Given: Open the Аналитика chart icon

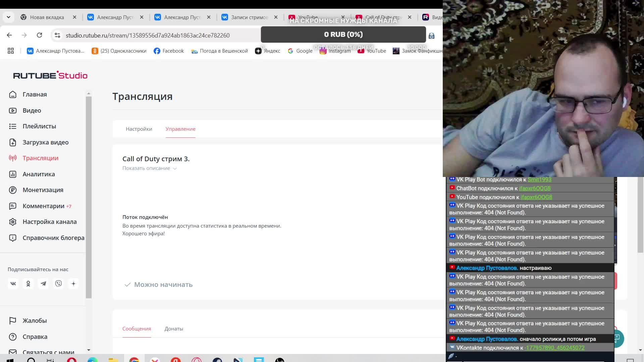Looking at the screenshot, I should (13, 174).
